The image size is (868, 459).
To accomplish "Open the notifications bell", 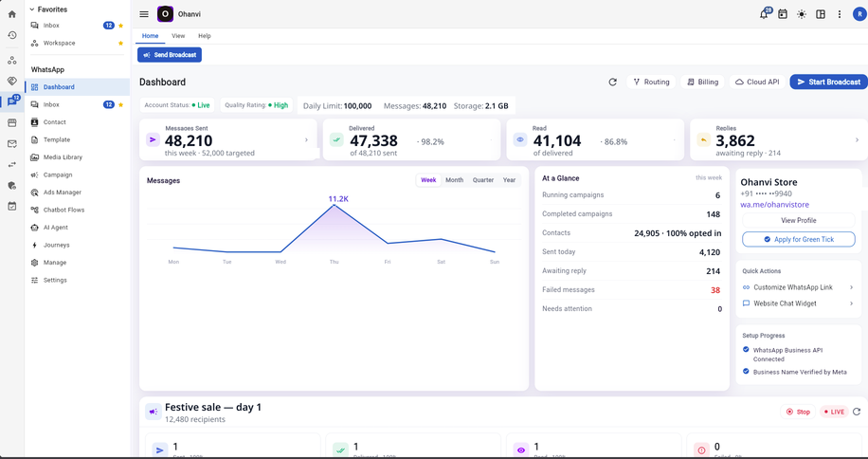I will (x=764, y=14).
